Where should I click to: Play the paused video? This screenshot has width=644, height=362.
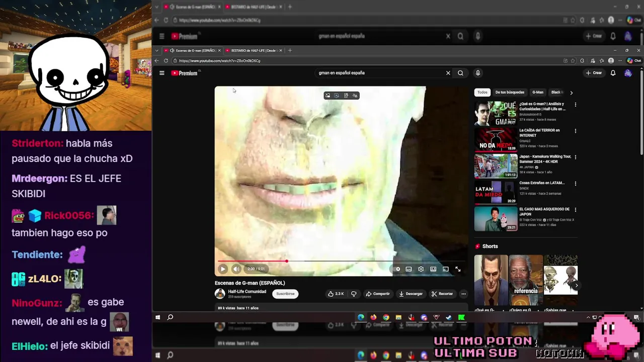point(223,269)
